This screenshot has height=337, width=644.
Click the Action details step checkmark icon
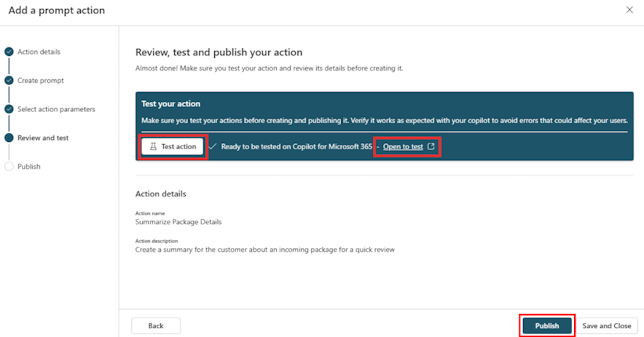point(8,52)
